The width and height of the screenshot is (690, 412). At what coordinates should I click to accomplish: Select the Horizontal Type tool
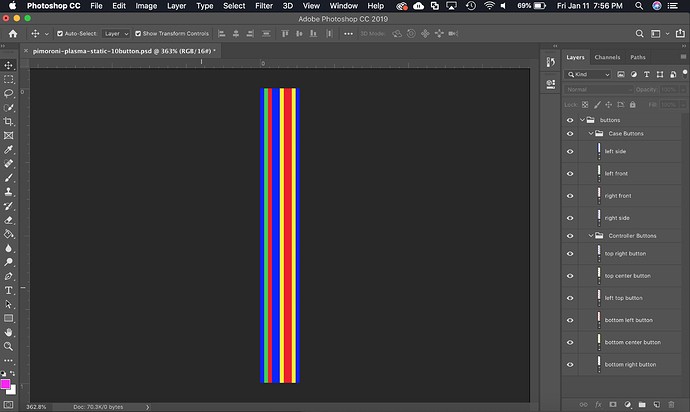click(8, 291)
